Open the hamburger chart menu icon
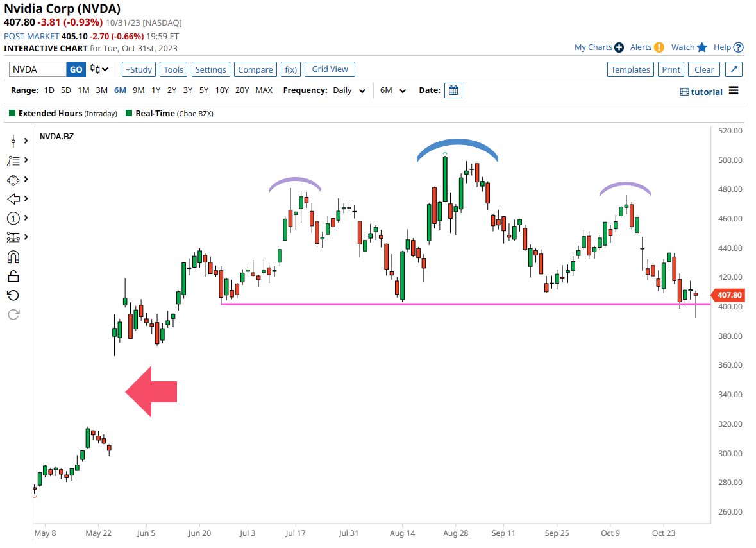Screen dimensions: 756x548 (x=734, y=90)
